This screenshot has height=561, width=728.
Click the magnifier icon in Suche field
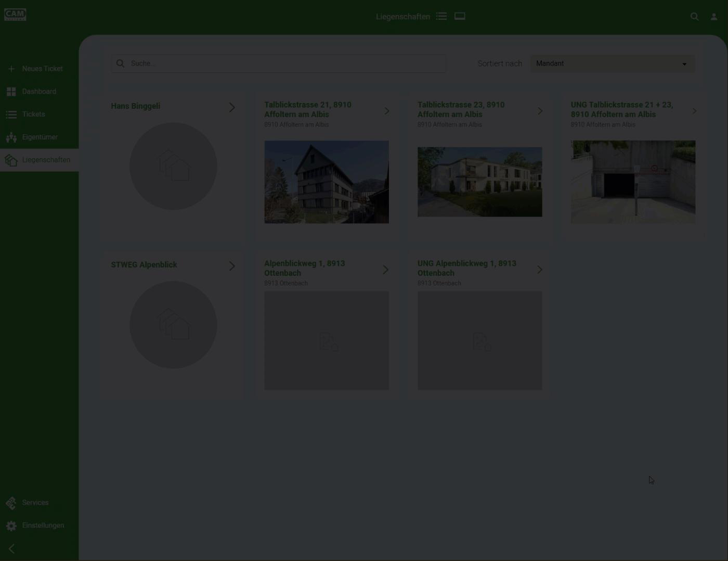pos(120,63)
